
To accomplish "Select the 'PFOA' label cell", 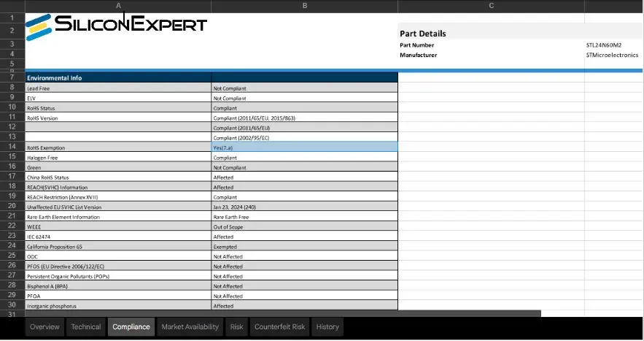I will pos(118,295).
